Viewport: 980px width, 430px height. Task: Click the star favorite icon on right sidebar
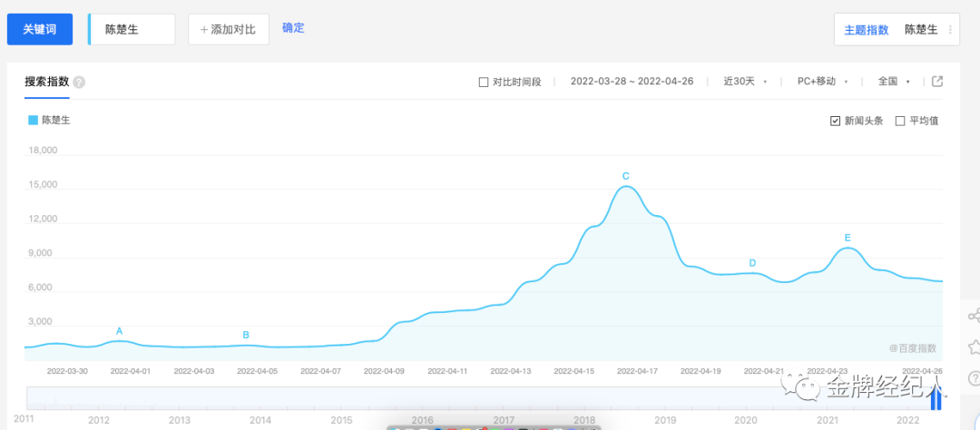click(x=973, y=347)
